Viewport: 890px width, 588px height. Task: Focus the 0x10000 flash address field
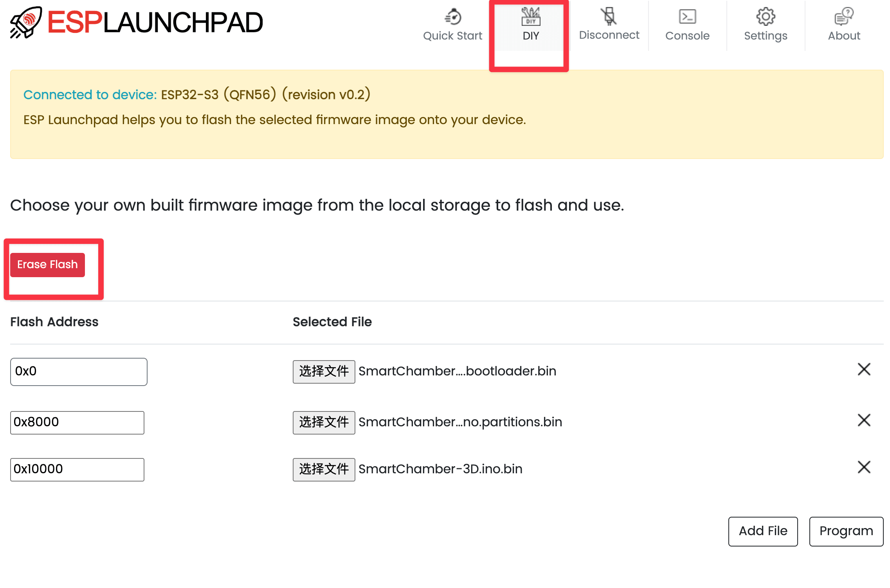point(77,469)
